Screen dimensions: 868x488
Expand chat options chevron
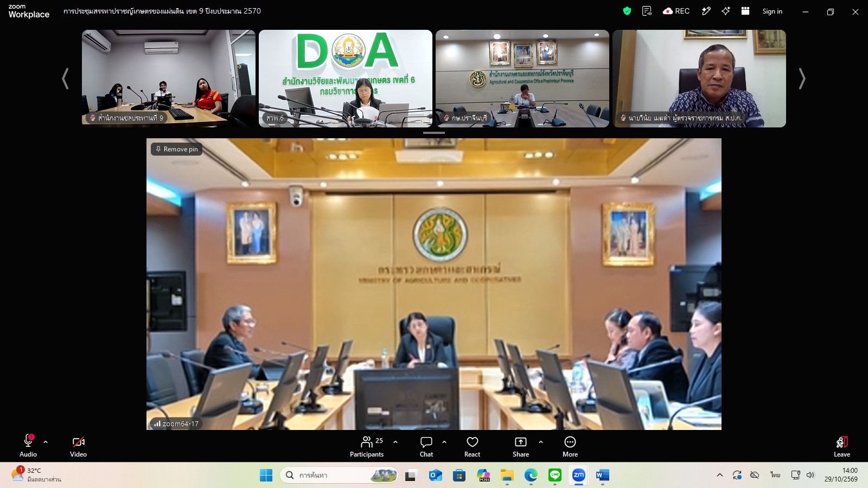[x=444, y=442]
